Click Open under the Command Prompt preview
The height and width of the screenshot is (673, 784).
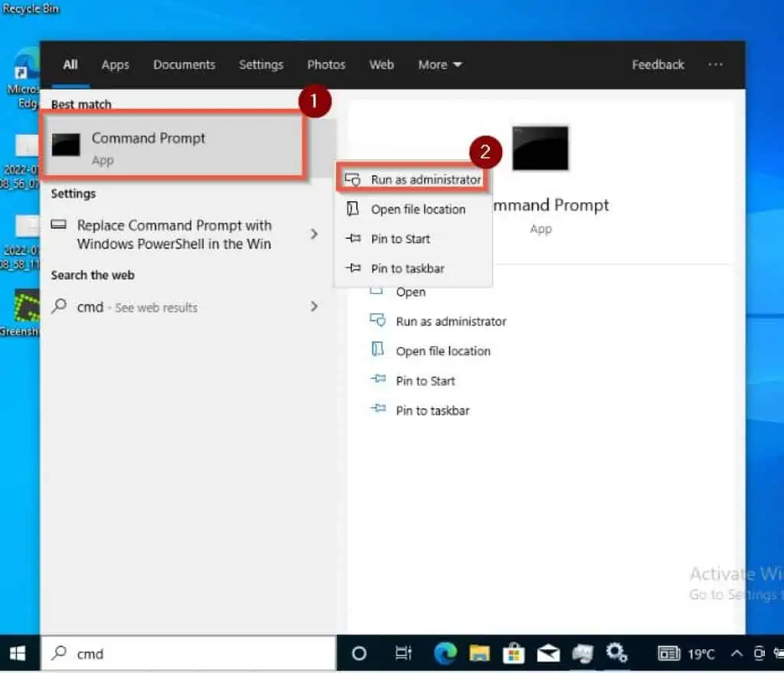click(410, 292)
